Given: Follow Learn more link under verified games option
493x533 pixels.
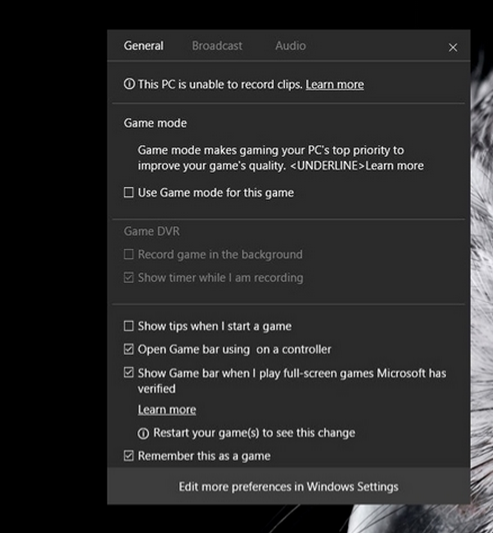Looking at the screenshot, I should pos(167,410).
